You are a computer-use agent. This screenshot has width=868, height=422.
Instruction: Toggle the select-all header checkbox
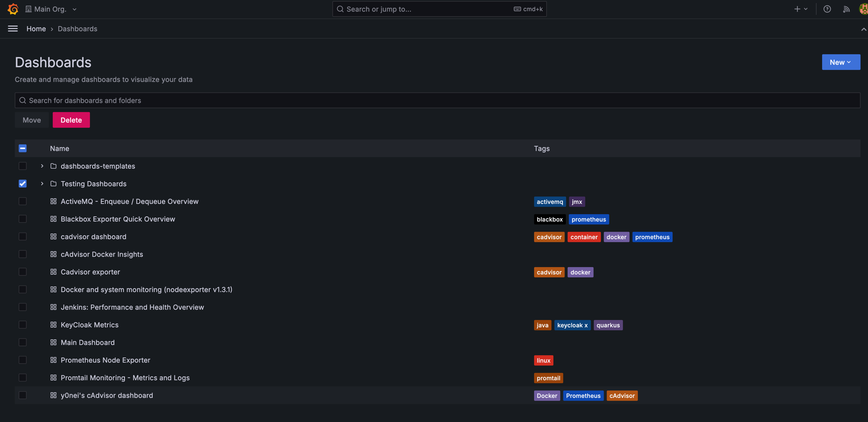pos(23,149)
